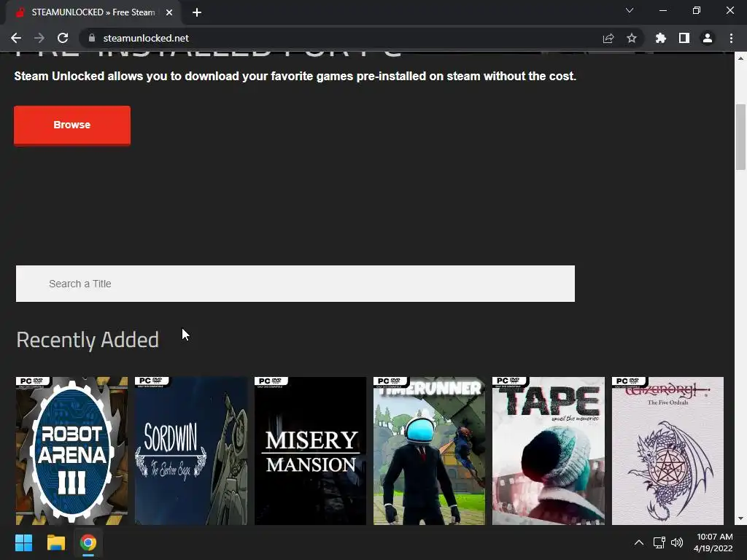747x560 pixels.
Task: Show hidden system tray icons
Action: pos(639,542)
